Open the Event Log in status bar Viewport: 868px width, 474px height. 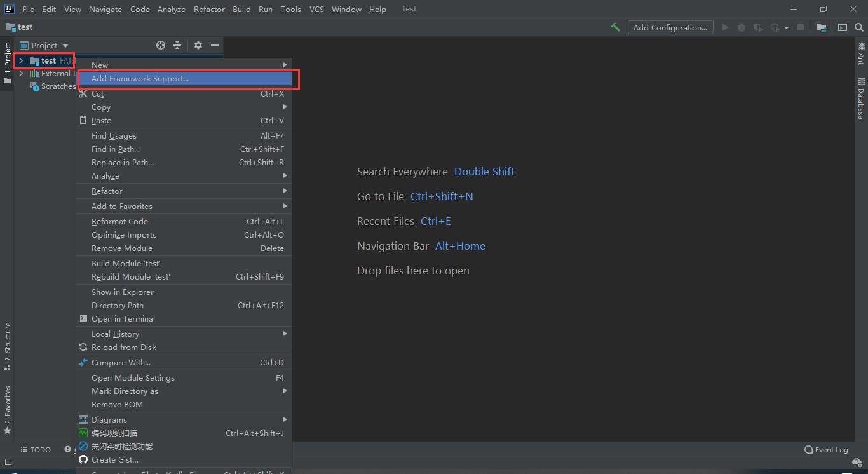pos(826,449)
